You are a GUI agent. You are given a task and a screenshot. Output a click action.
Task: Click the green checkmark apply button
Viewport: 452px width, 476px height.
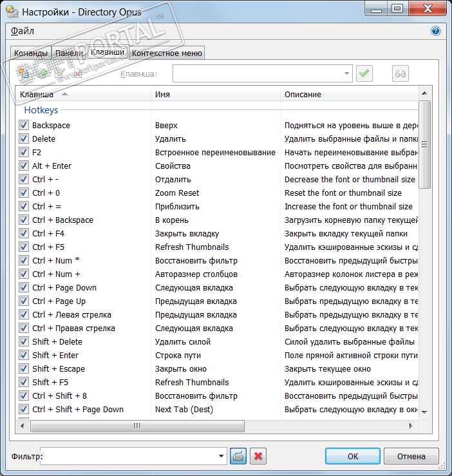[x=364, y=73]
